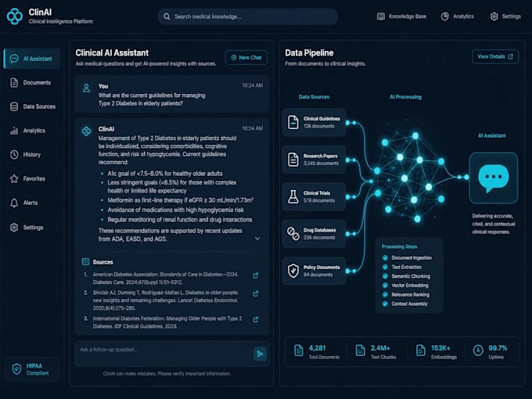
Task: Click the Total Documents file icon
Action: pos(299,350)
